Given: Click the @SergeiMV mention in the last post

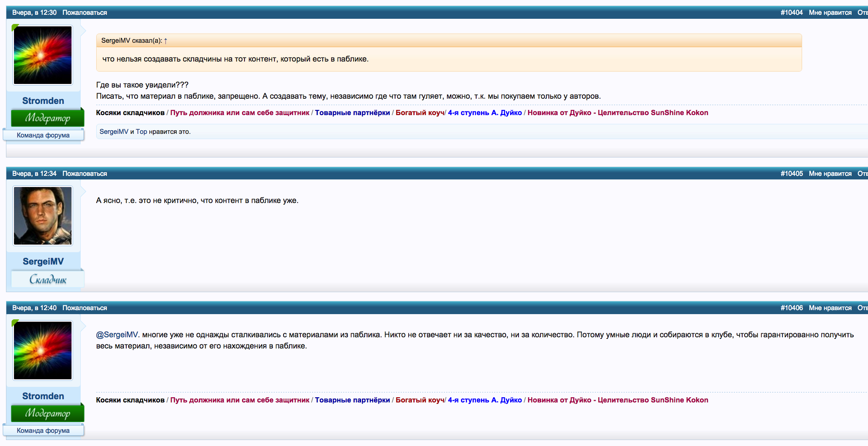Looking at the screenshot, I should click(x=117, y=335).
